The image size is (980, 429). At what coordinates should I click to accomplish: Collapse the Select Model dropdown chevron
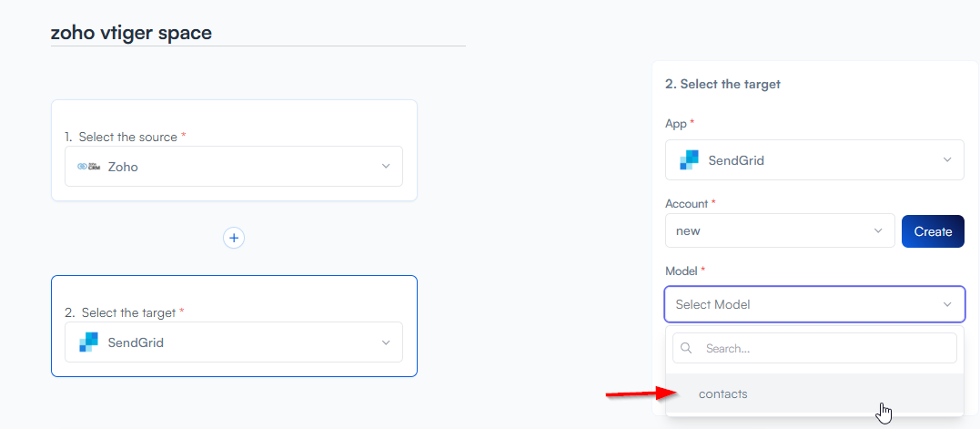coord(947,304)
